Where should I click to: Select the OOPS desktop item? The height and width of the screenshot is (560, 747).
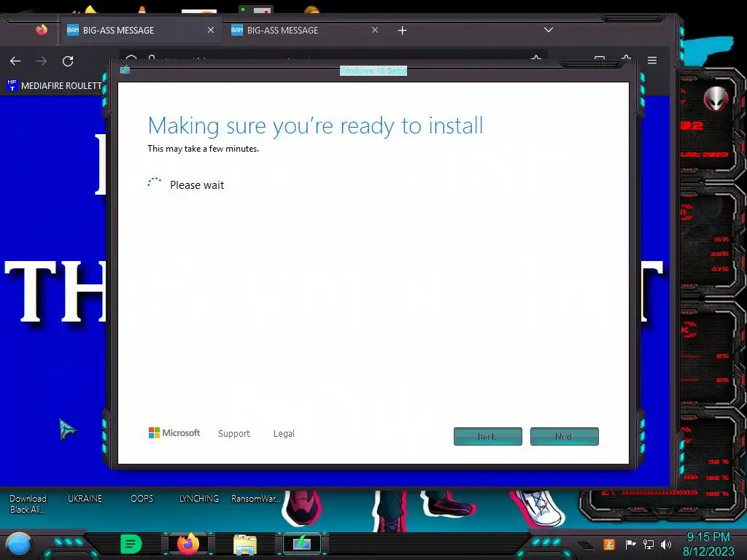pyautogui.click(x=142, y=499)
